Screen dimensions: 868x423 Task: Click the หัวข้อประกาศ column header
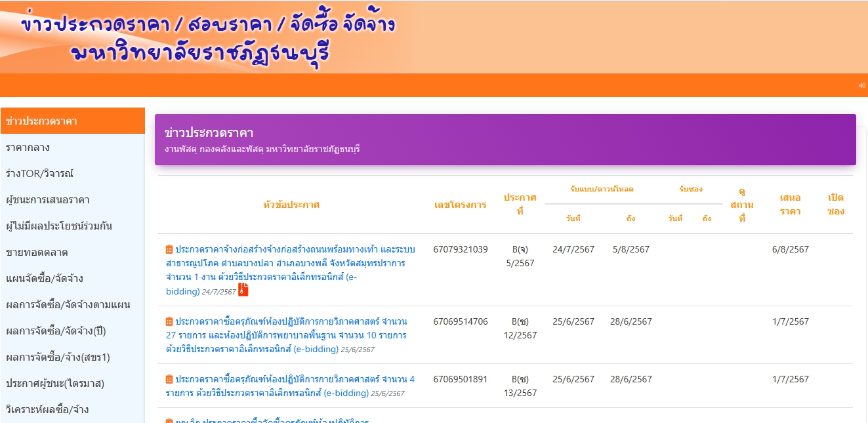tap(291, 205)
